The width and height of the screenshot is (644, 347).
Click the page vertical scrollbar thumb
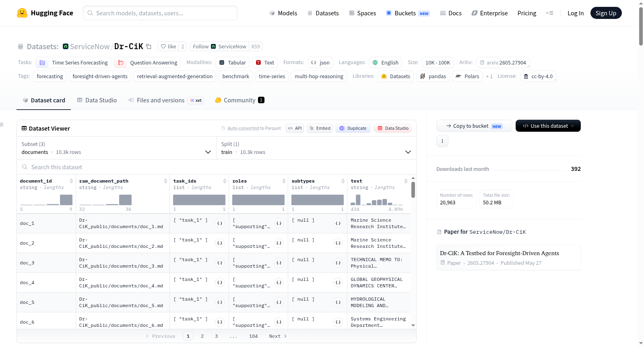(x=641, y=26)
